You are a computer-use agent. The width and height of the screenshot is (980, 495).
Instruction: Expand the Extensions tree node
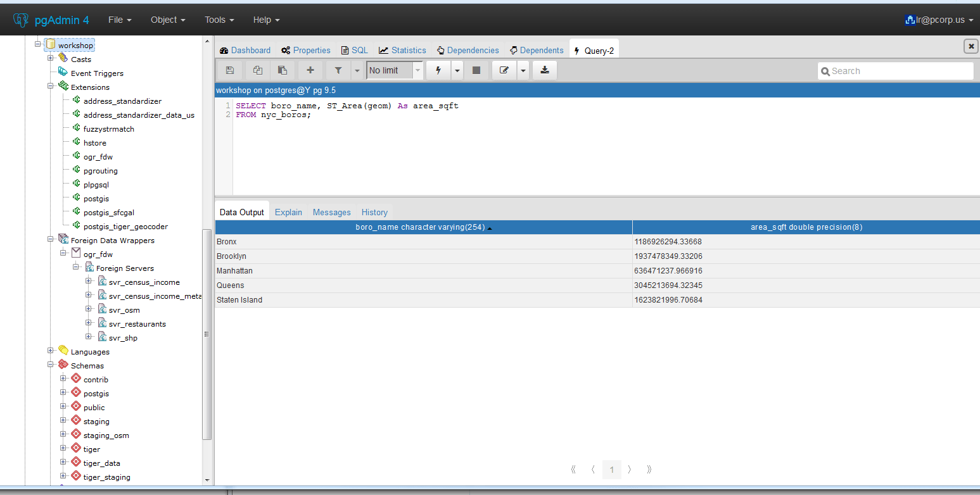(50, 87)
